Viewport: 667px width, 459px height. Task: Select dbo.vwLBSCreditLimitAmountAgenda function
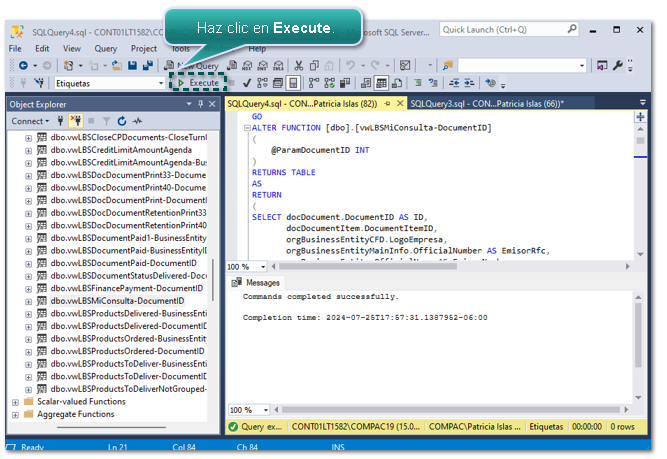[x=121, y=150]
